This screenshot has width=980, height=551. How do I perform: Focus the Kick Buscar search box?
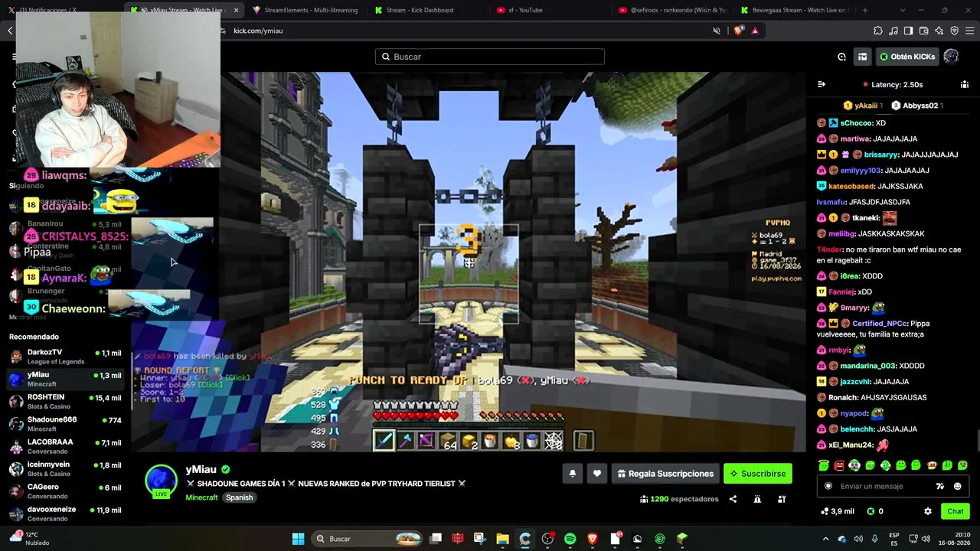(490, 57)
